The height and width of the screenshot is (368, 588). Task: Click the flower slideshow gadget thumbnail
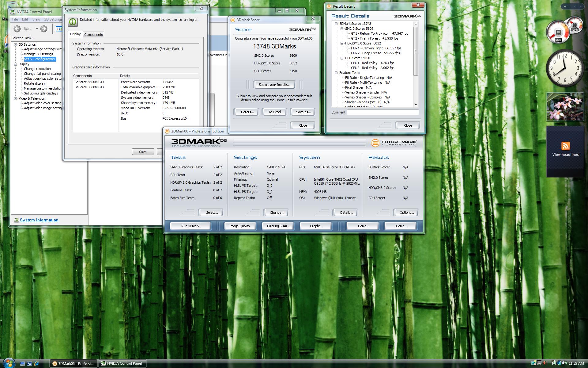pyautogui.click(x=565, y=107)
